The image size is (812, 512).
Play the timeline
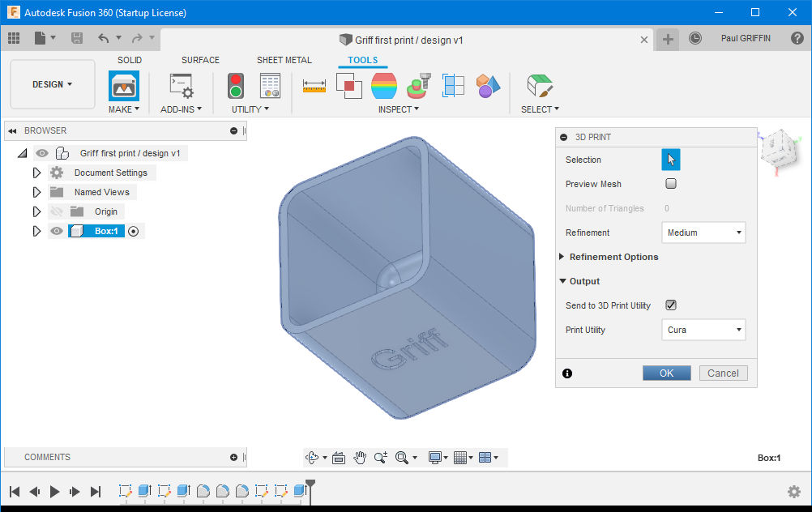pyautogui.click(x=54, y=491)
